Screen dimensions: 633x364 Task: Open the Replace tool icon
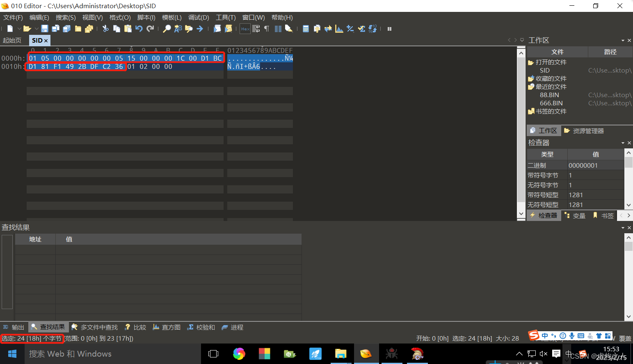point(178,29)
